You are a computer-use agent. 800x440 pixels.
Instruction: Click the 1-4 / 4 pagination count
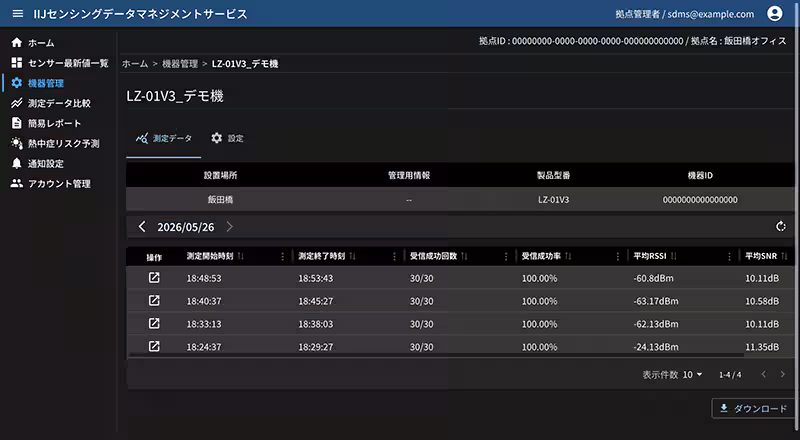[x=730, y=375]
